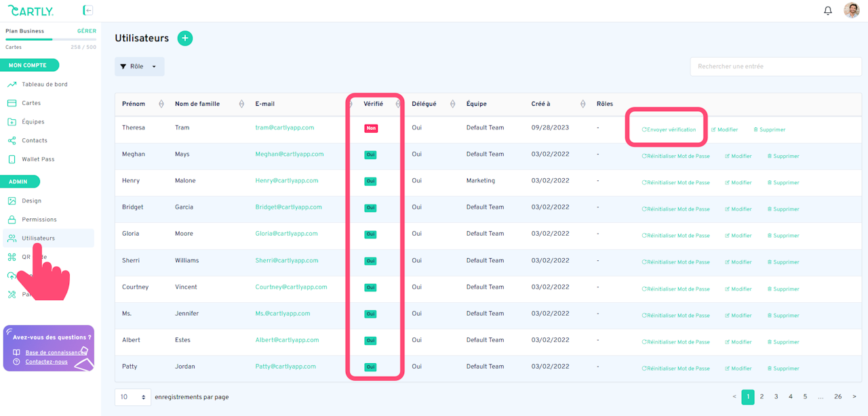This screenshot has width=868, height=416.
Task: Go to Cartes in the sidebar
Action: click(31, 103)
